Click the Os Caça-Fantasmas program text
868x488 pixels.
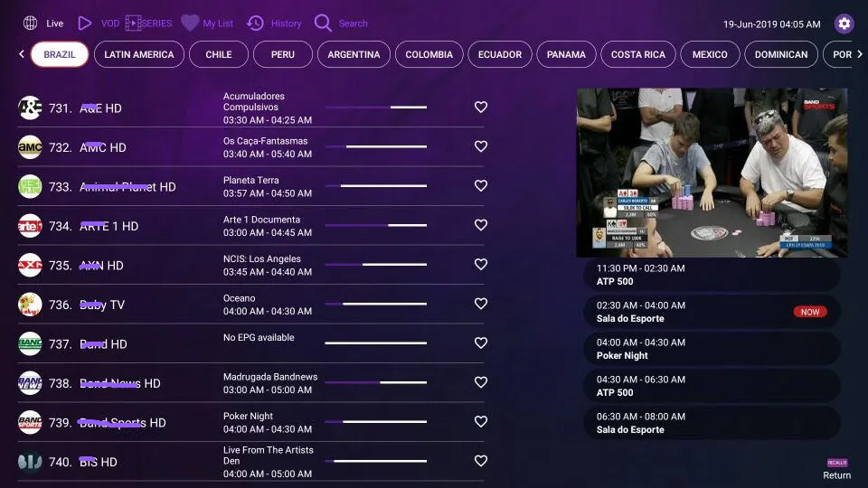click(x=265, y=141)
